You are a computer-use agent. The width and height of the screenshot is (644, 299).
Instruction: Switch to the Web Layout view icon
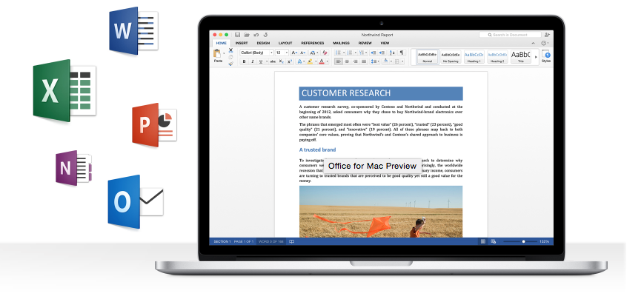tap(494, 241)
